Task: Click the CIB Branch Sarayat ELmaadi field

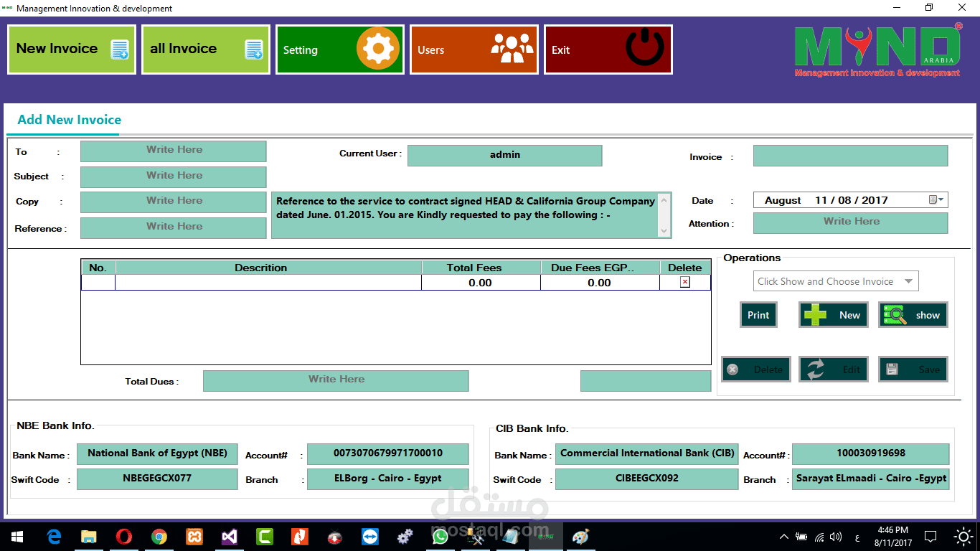Action: (871, 479)
